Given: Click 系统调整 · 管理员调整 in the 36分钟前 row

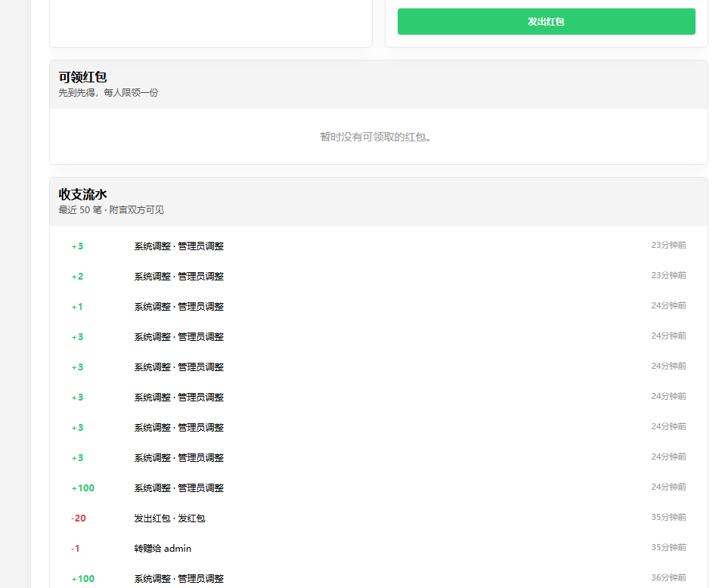Looking at the screenshot, I should coord(179,579).
